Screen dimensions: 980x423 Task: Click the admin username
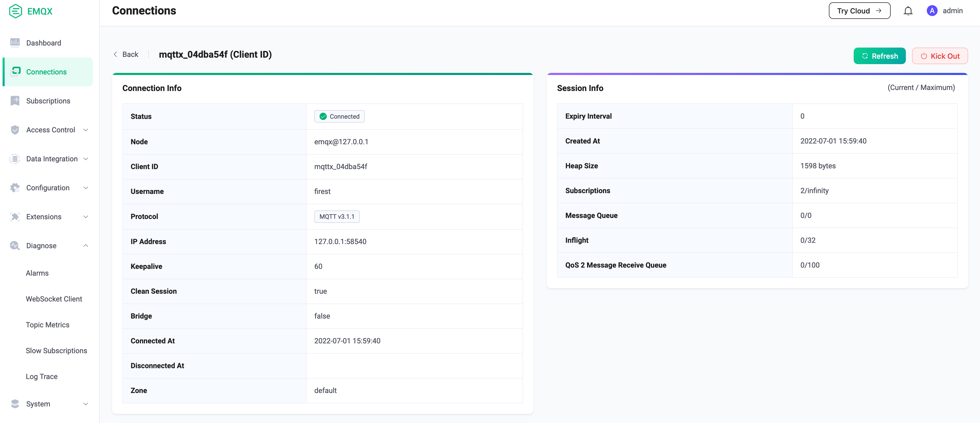coord(953,11)
